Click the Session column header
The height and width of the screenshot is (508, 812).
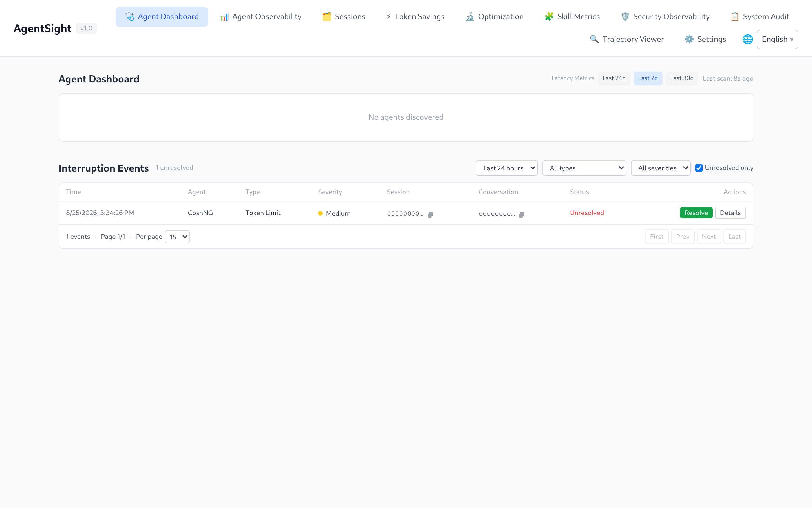click(x=398, y=192)
